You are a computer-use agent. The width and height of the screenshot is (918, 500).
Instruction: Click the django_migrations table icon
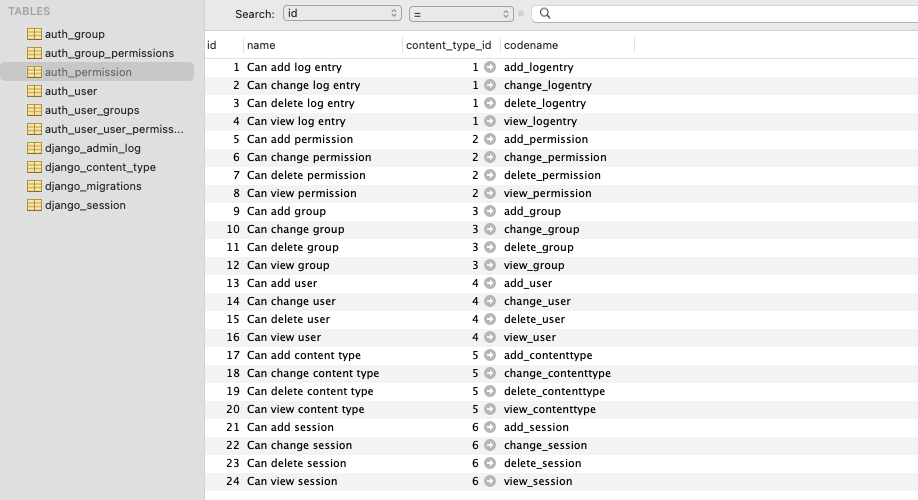tap(35, 186)
